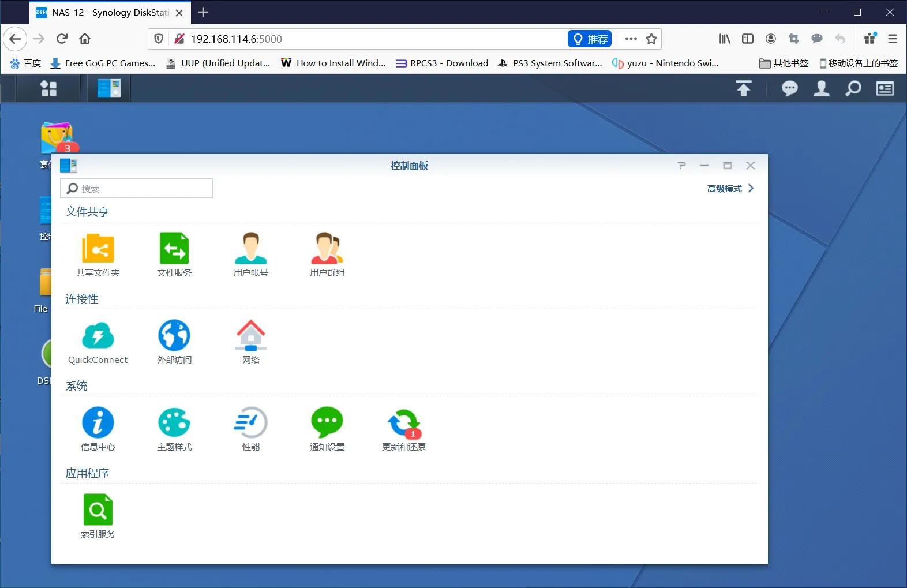This screenshot has height=588, width=907.
Task: Open Package Center desktop icon
Action: tap(57, 138)
